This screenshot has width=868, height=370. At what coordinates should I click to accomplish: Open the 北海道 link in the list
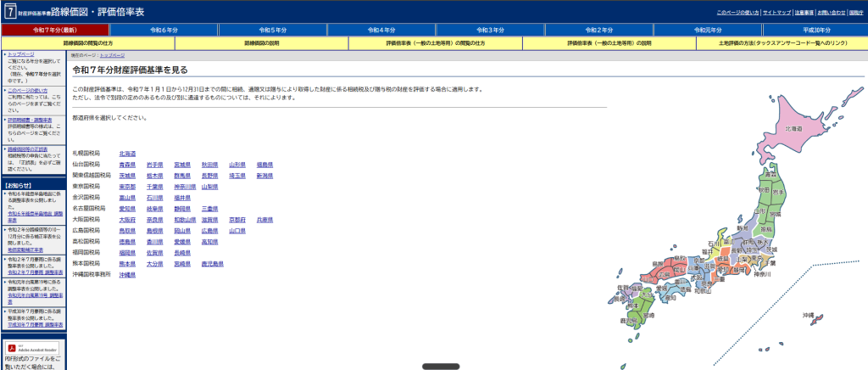coord(128,153)
